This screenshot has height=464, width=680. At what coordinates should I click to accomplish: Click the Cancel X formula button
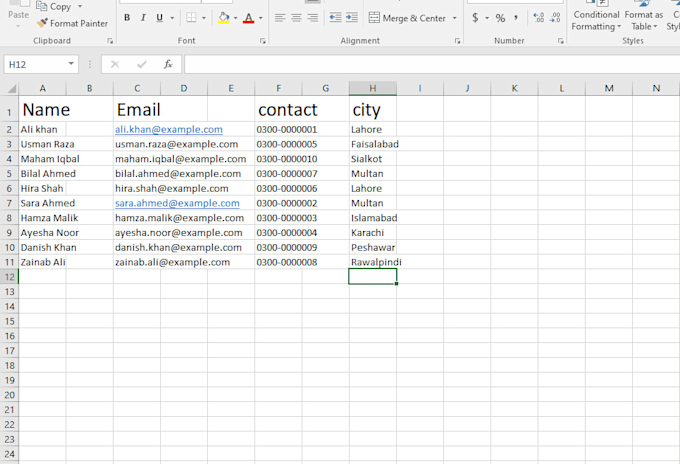point(115,65)
